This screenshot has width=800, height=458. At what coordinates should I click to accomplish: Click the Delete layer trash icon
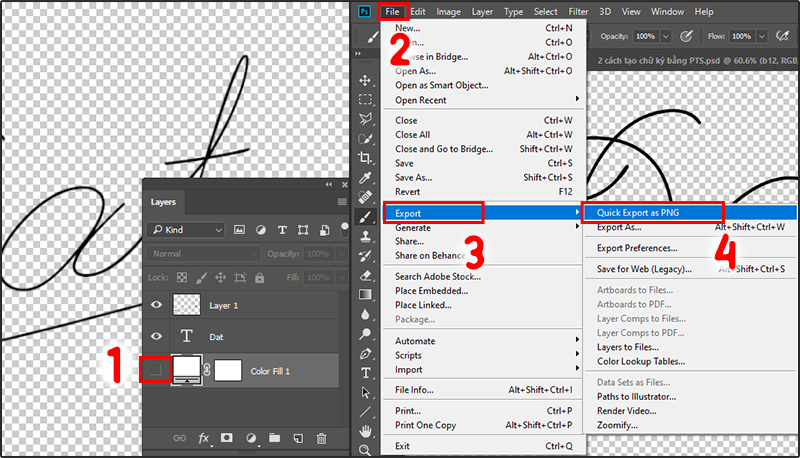[321, 438]
